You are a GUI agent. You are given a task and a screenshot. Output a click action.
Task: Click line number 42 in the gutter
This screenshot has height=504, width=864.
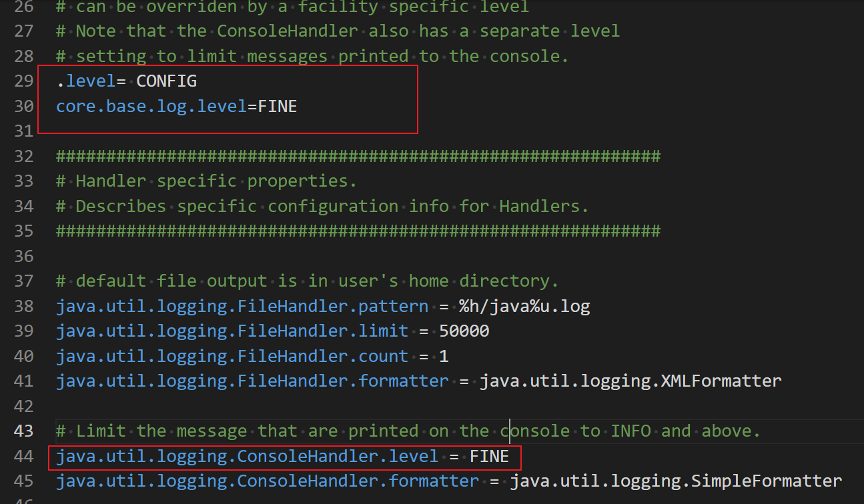tap(23, 406)
